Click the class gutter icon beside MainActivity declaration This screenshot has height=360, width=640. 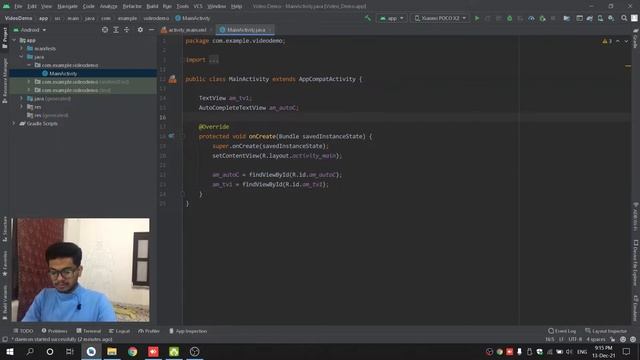[172, 79]
